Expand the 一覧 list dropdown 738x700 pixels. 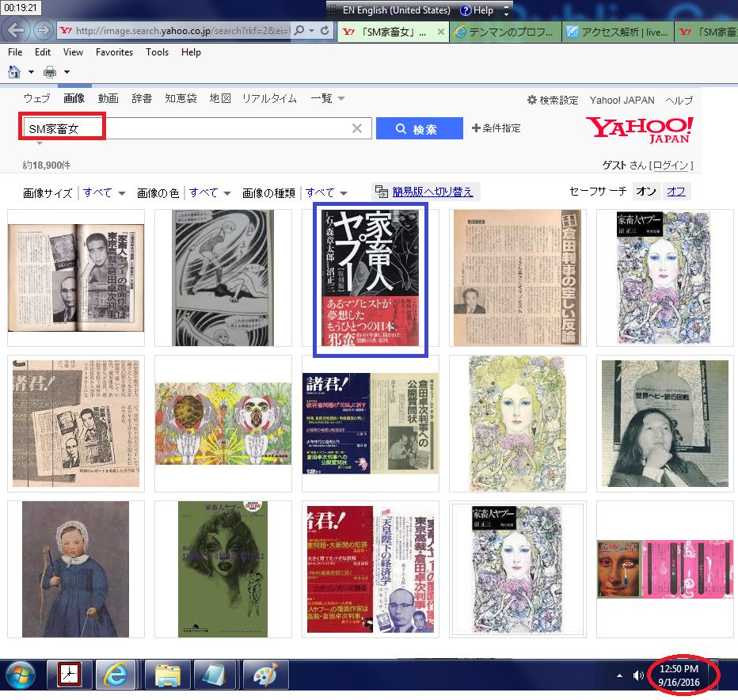click(x=328, y=98)
